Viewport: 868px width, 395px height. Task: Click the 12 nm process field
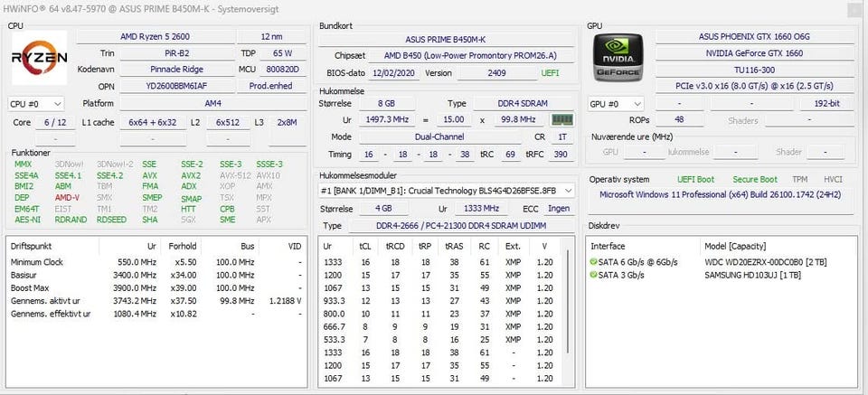(271, 36)
